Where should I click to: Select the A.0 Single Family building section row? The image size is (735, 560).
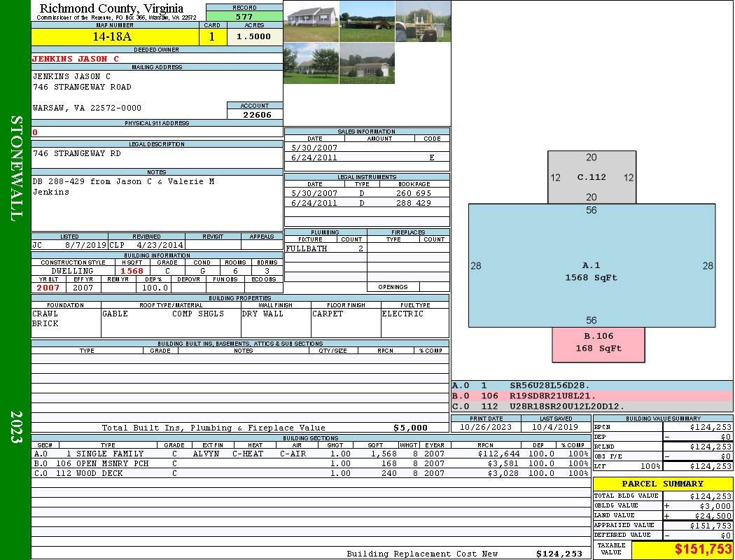pyautogui.click(x=311, y=454)
